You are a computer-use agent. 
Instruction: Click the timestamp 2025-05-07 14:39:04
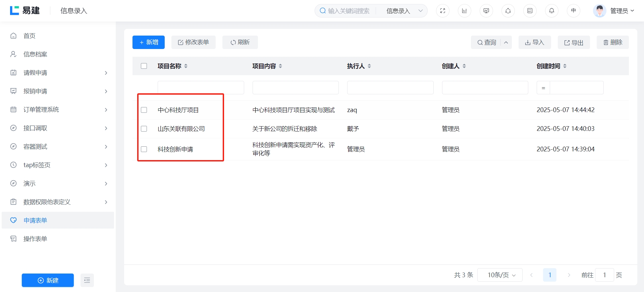[x=566, y=149]
